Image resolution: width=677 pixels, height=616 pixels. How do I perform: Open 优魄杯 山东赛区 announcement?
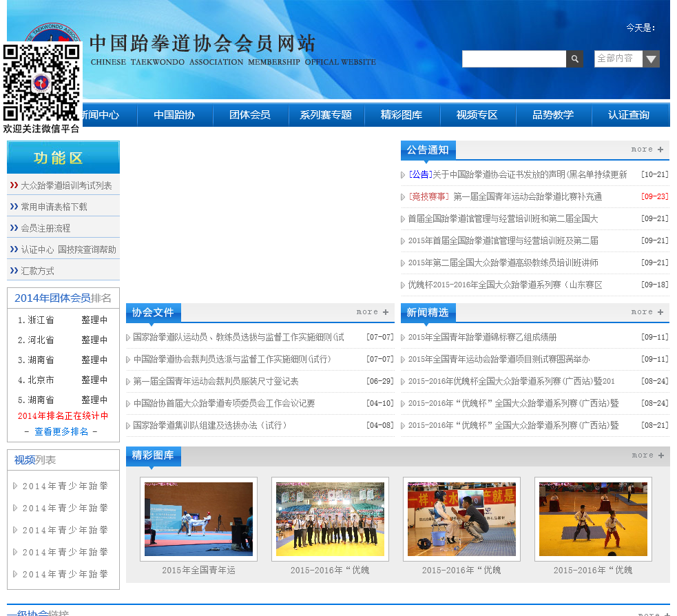pyautogui.click(x=505, y=285)
